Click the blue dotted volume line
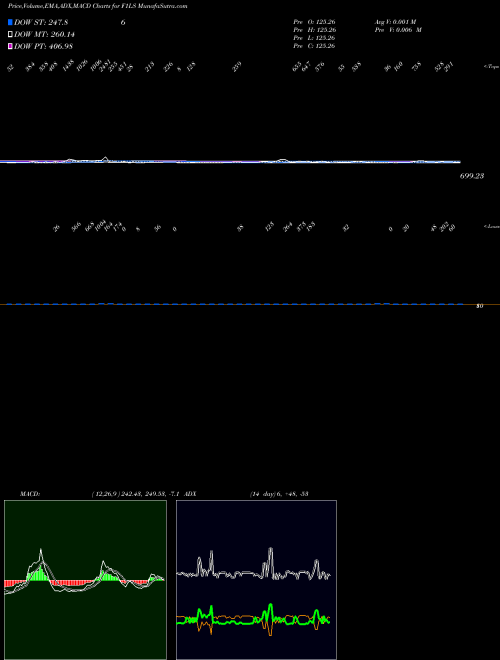Image resolution: width=500 pixels, height=660 pixels. click(235, 304)
